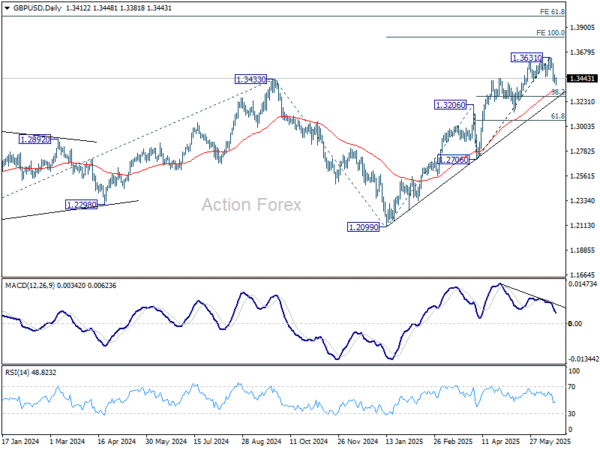
Task: Select the 27 May 2025 date marker
Action: (x=550, y=442)
